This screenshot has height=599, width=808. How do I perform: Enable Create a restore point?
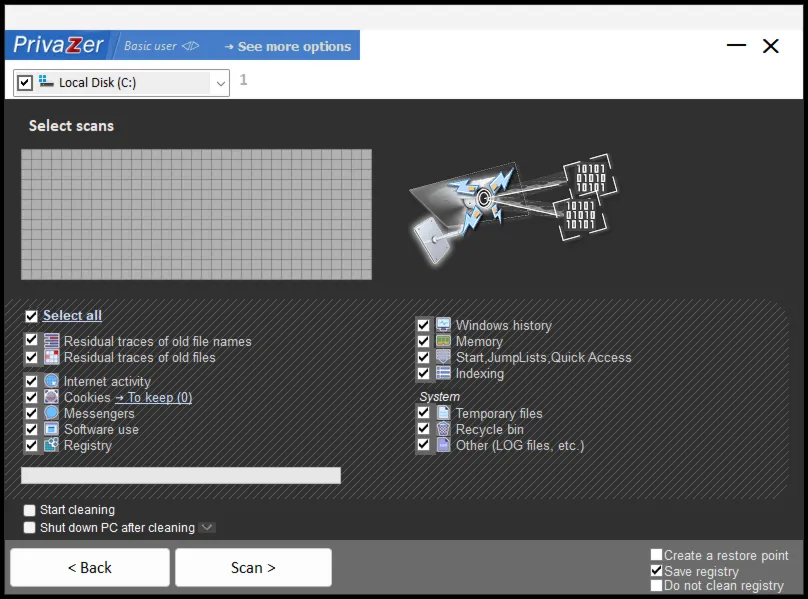(656, 555)
